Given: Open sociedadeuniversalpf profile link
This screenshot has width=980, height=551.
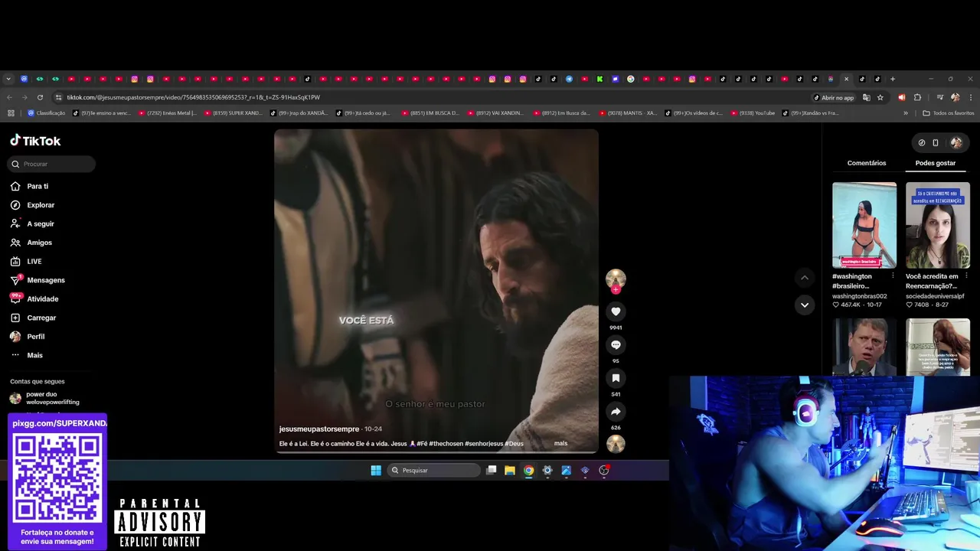Looking at the screenshot, I should (935, 296).
